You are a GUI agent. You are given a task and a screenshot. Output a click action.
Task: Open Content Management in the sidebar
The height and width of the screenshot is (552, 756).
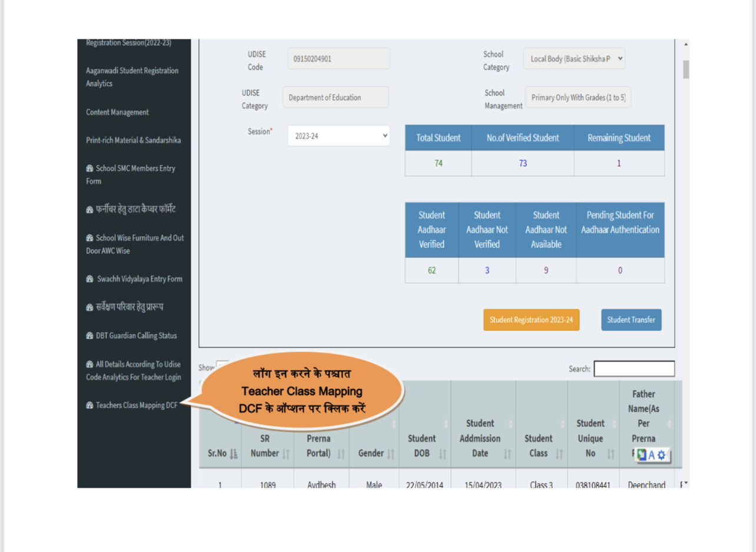coord(117,112)
